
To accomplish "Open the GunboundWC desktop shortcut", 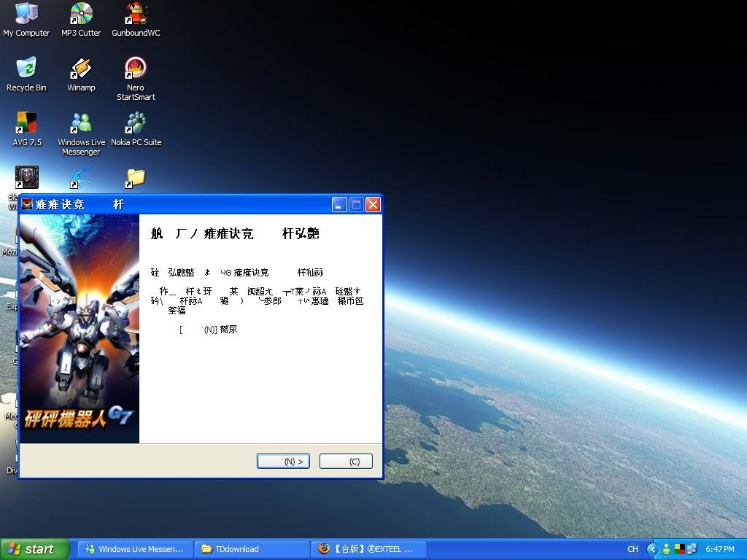I will click(x=136, y=15).
